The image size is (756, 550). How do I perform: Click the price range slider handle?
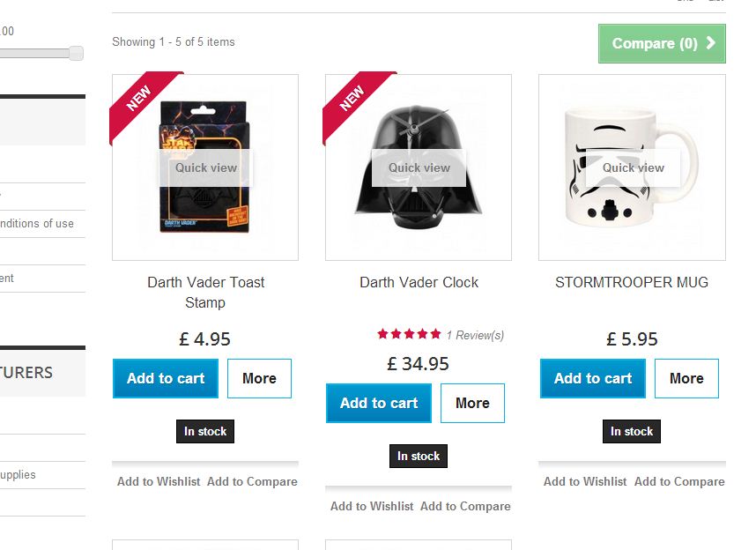tap(76, 54)
